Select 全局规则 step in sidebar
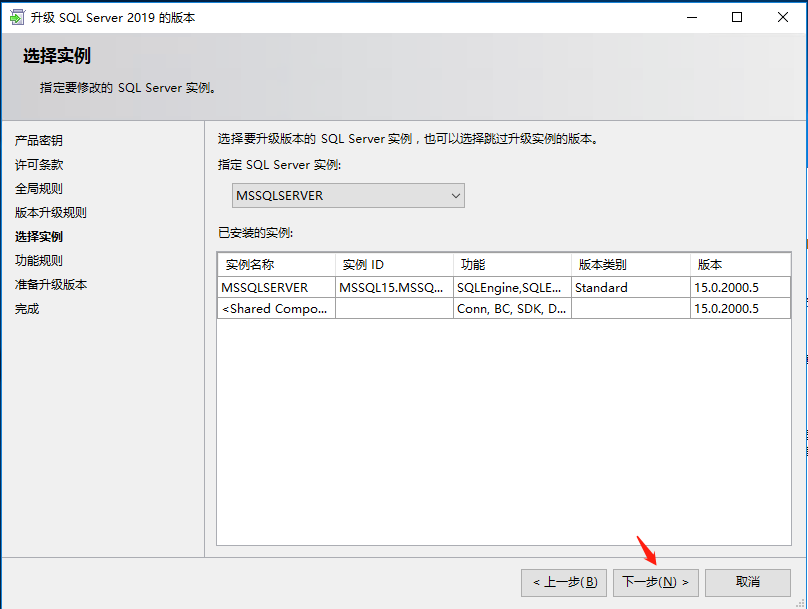Screen dimensions: 808x609 click(39, 189)
